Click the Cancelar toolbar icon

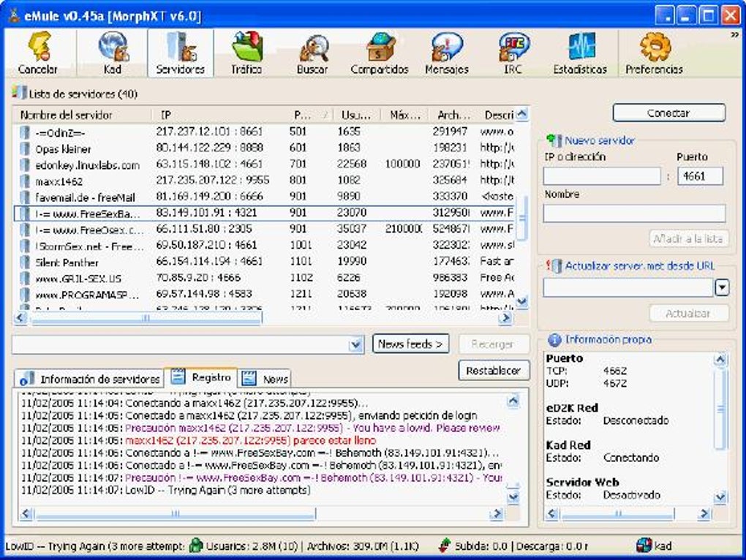pos(38,53)
